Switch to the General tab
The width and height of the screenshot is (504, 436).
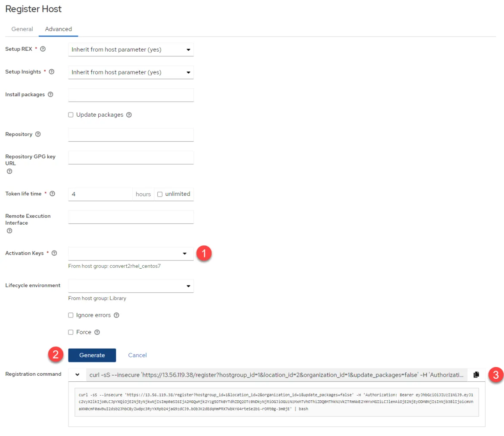pos(22,29)
